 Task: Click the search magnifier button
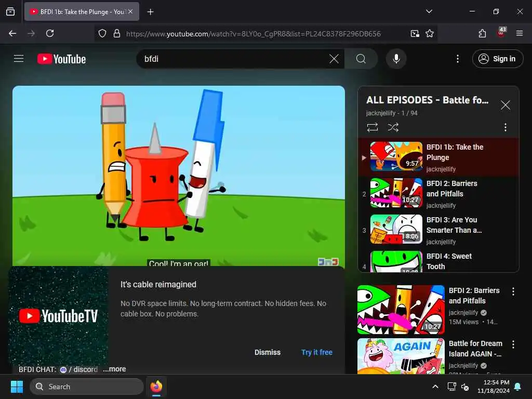click(x=361, y=59)
